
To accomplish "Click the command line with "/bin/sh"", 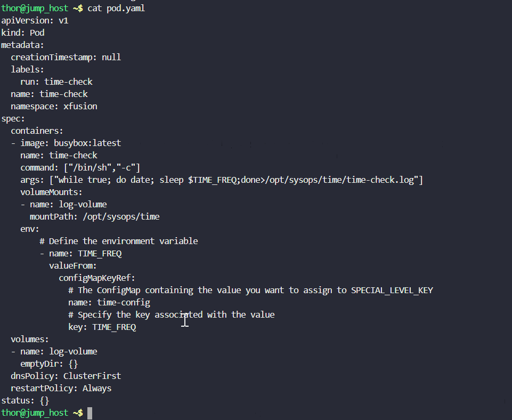I will pyautogui.click(x=80, y=168).
